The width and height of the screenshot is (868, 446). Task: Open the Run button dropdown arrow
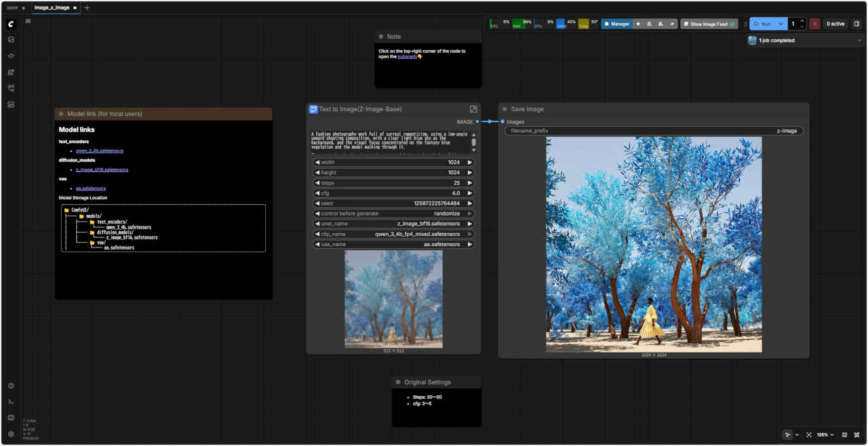click(x=781, y=24)
